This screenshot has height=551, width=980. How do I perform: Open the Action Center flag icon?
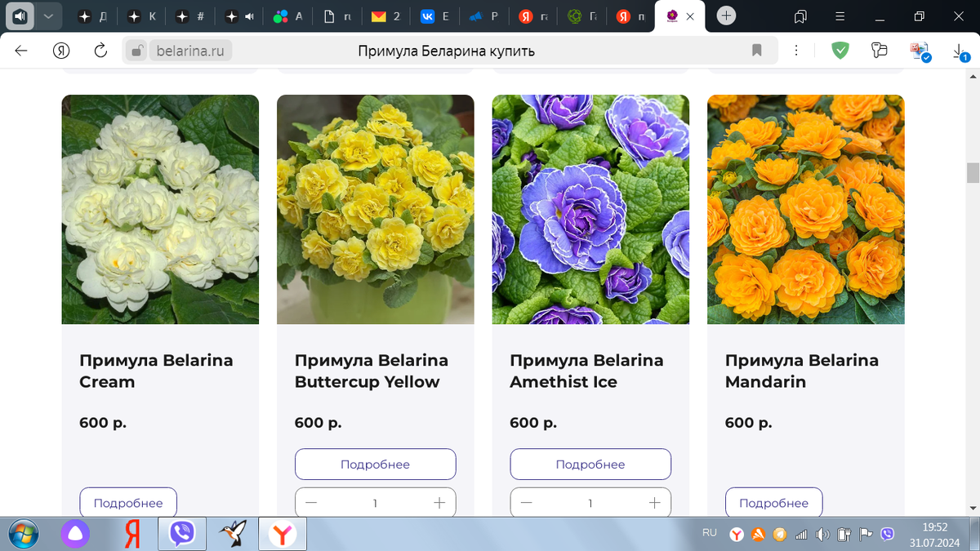pyautogui.click(x=866, y=535)
